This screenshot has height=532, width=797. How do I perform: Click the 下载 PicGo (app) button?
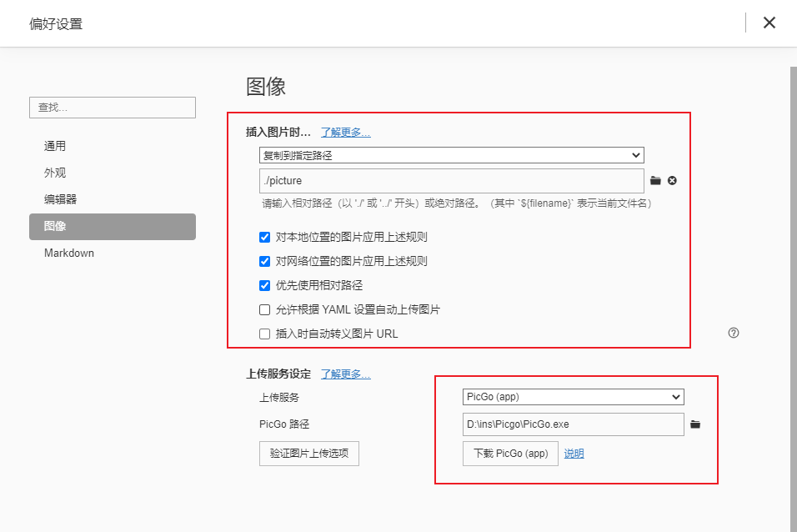click(x=510, y=453)
